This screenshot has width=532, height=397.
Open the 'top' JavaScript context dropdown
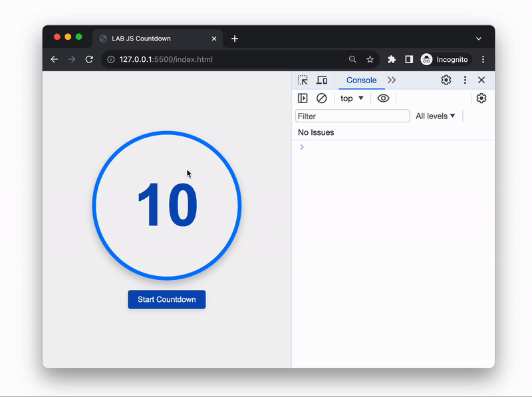click(352, 98)
